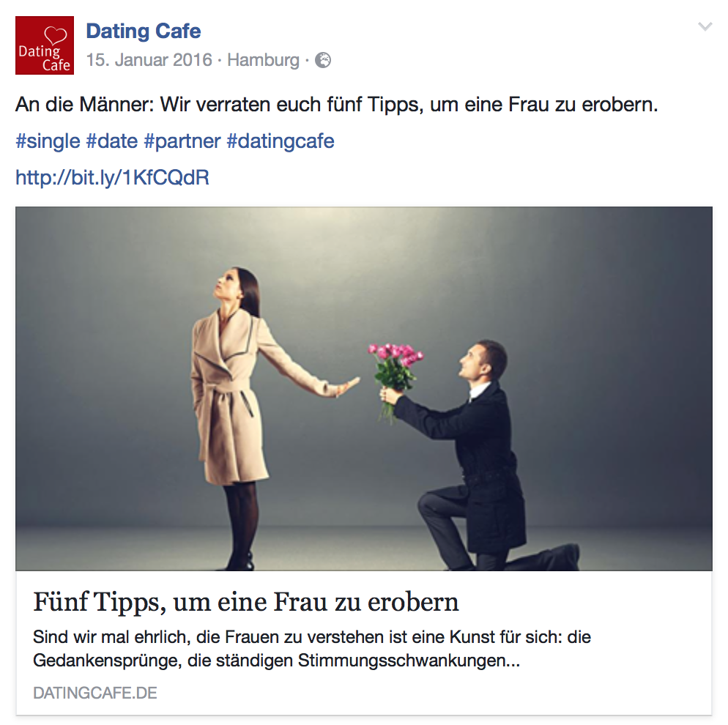Click the headline Fünf Tipps, um eine Frau zu erobern

[x=246, y=602]
